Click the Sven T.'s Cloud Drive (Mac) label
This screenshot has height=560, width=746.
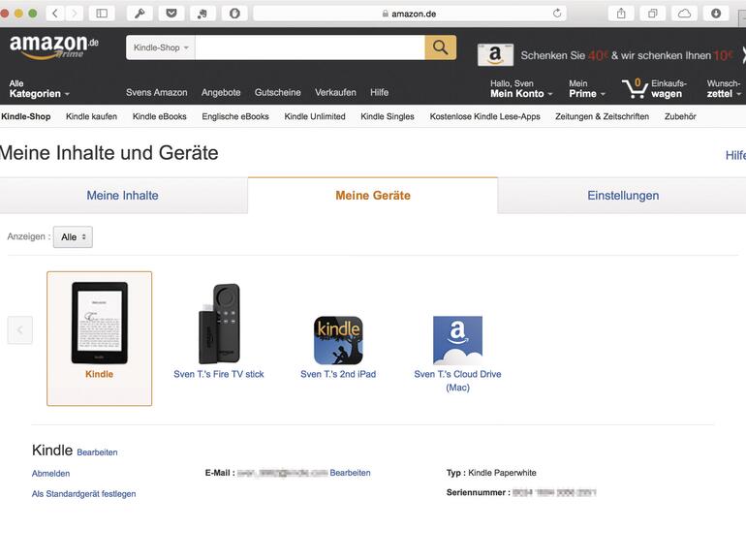pos(457,381)
